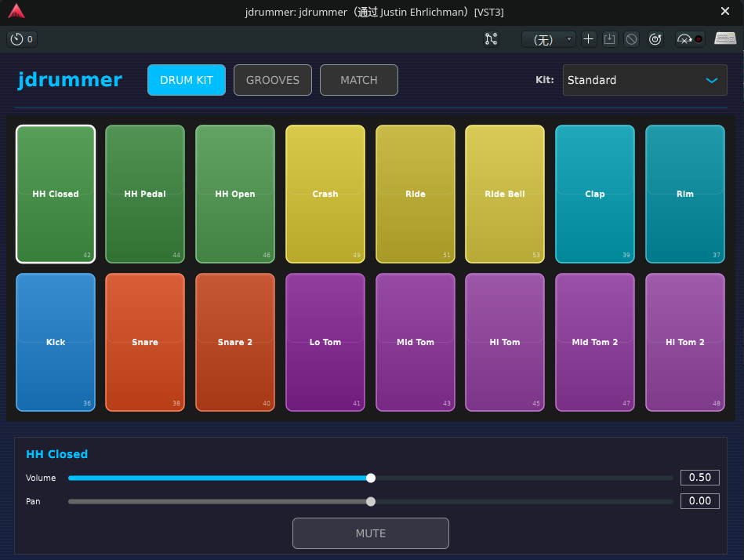The height and width of the screenshot is (560, 744).
Task: Select the Ride pad
Action: [416, 194]
